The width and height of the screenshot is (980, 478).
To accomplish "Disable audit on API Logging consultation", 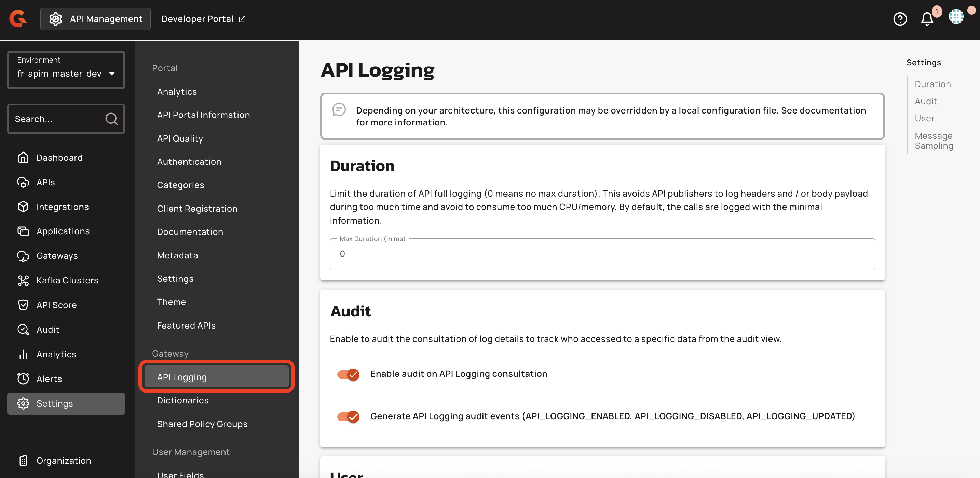I will click(x=348, y=374).
